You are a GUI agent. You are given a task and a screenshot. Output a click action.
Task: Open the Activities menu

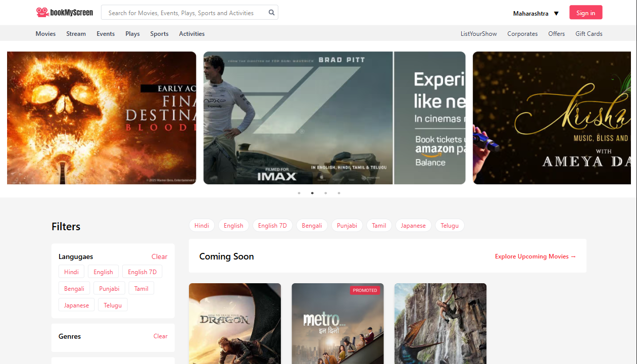click(x=192, y=34)
